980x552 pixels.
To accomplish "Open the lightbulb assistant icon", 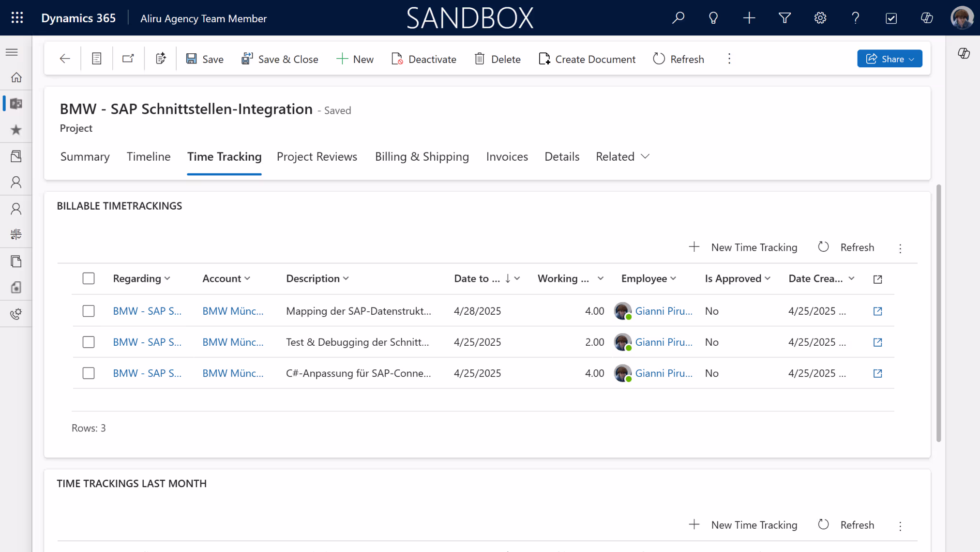I will click(713, 18).
